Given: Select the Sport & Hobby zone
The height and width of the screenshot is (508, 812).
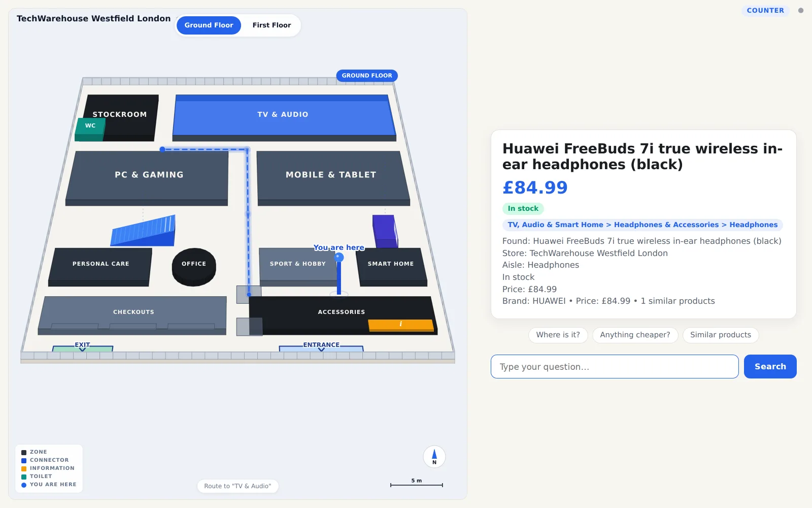Looking at the screenshot, I should pos(298,266).
